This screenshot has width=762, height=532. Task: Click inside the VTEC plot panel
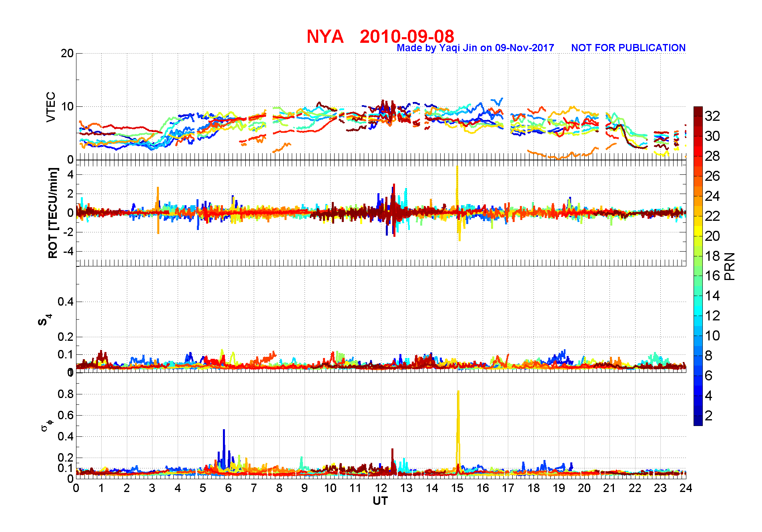tap(381, 106)
